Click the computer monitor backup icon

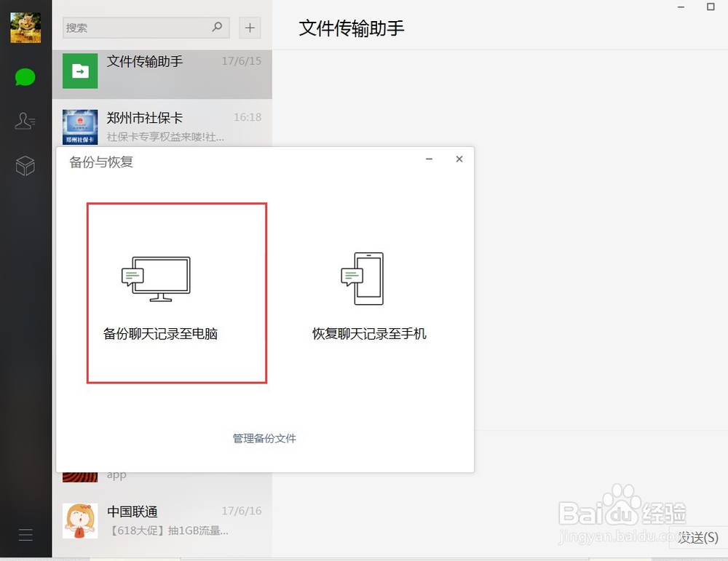coord(156,279)
